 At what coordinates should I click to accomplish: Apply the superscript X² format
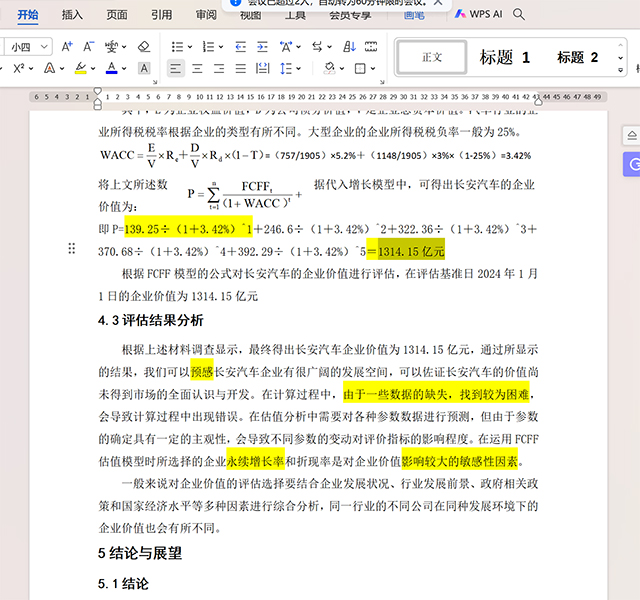pyautogui.click(x=18, y=68)
